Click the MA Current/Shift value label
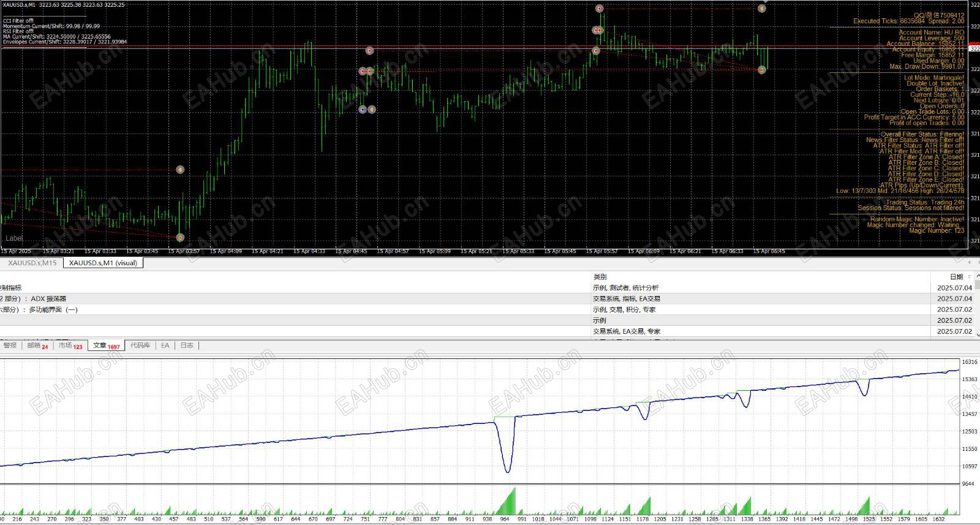Screen dimensions: 980x525 click(x=57, y=37)
